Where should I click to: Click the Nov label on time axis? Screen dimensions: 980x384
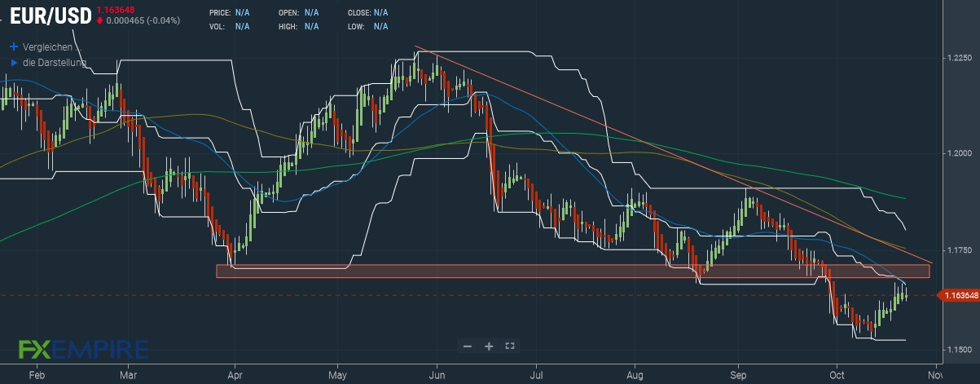tap(934, 376)
